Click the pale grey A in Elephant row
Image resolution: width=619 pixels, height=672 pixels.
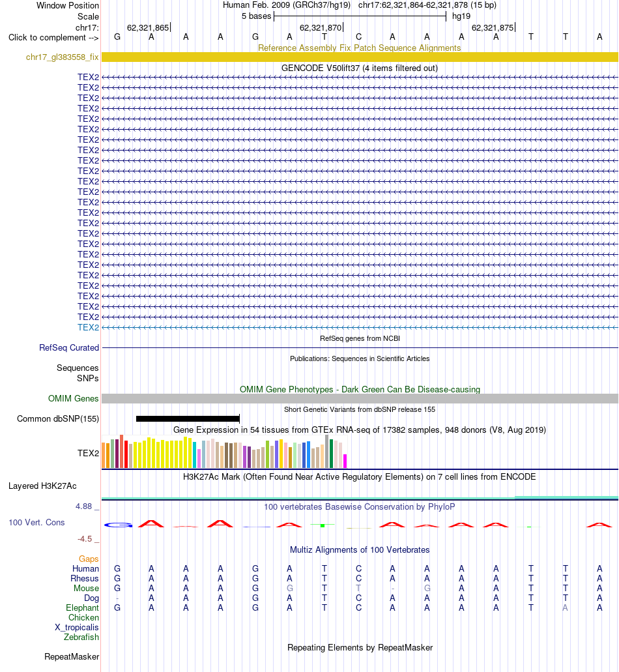pos(565,607)
